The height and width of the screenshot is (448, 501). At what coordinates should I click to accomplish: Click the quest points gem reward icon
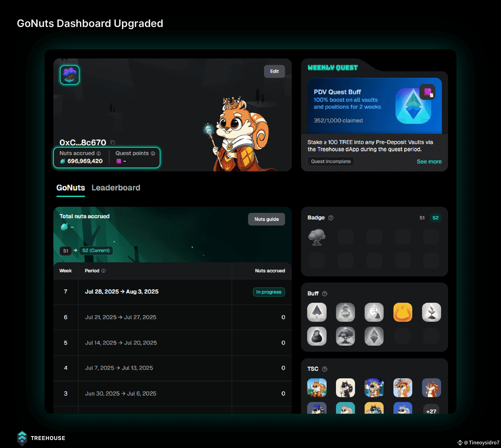[427, 92]
